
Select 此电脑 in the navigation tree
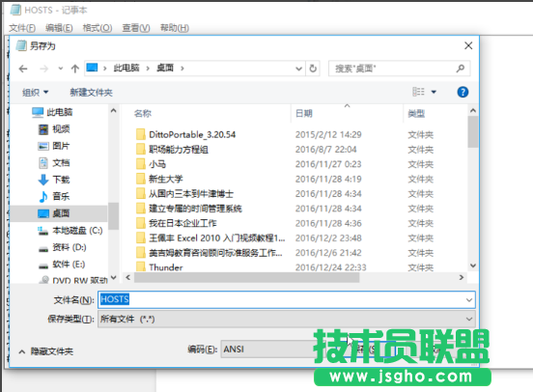click(x=60, y=112)
